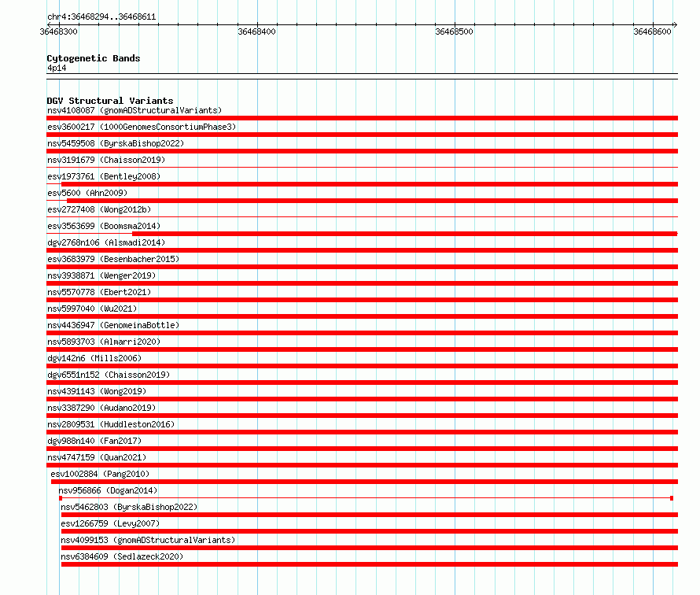Click the DGV Structural Variants track title
The width and height of the screenshot is (700, 595).
coord(110,101)
